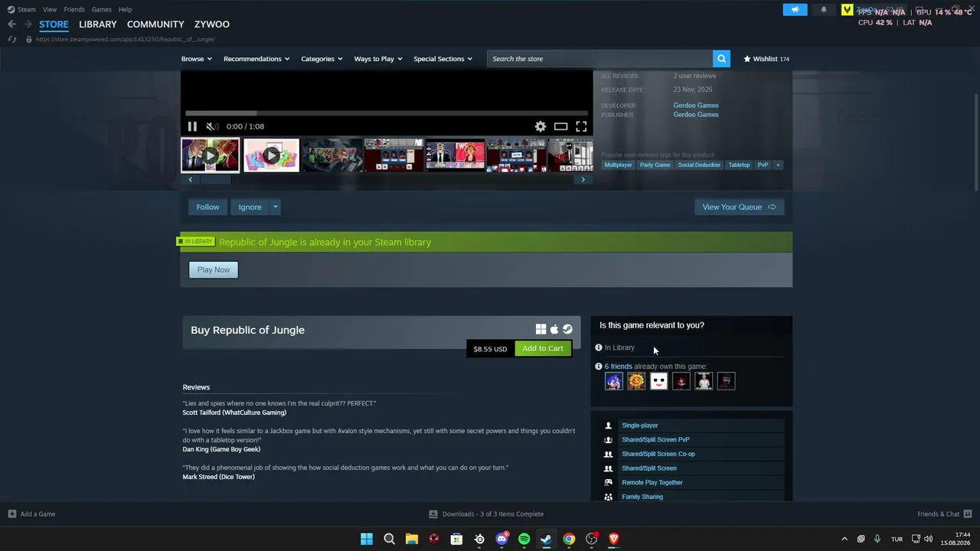Select the Social Deduction tag
Screen dimensions: 980x551
[699, 165]
